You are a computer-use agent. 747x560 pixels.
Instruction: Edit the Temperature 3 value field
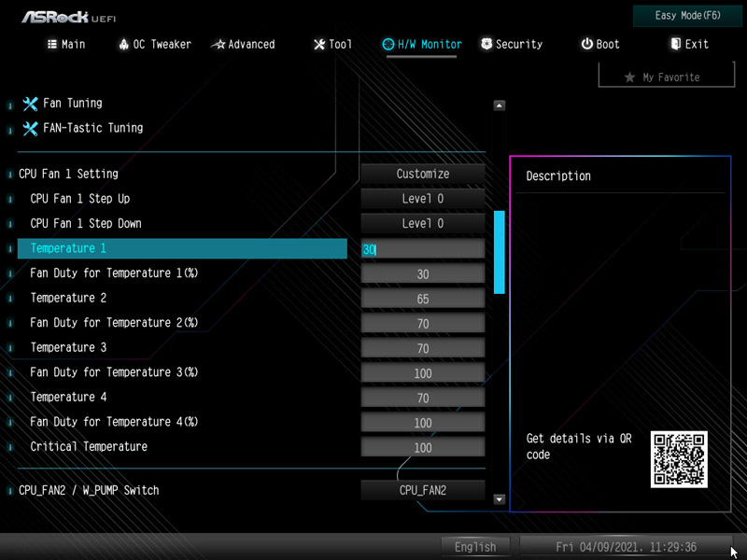[423, 348]
